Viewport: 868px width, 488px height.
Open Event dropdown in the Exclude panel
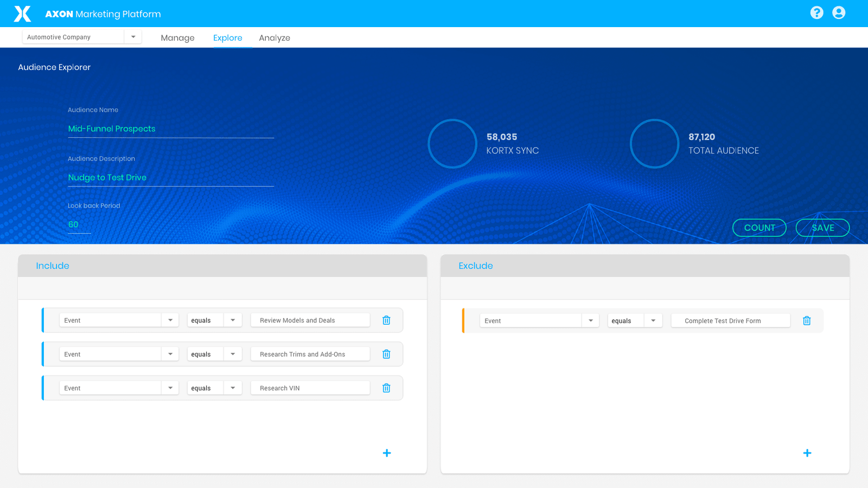point(591,321)
